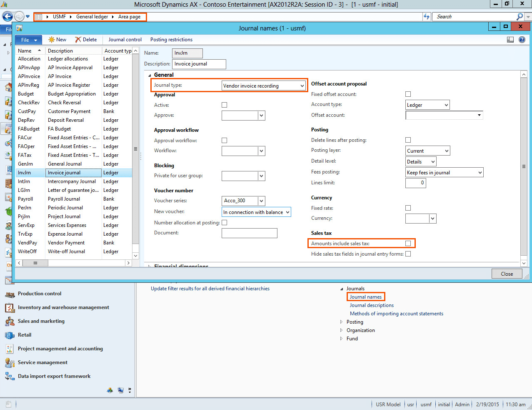Toggle Delete lines after posting checkbox
Screen dimensions: 532x410
pos(408,140)
